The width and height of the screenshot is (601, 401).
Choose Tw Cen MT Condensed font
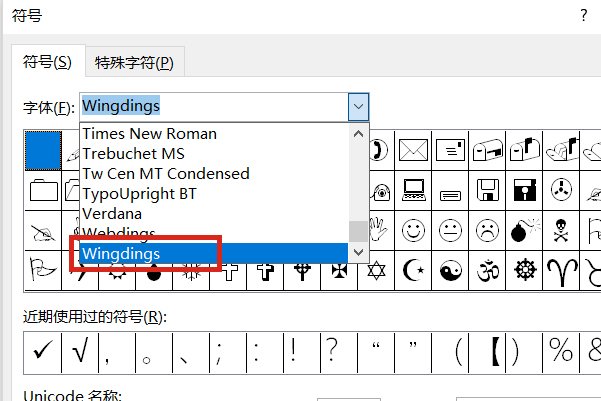click(214, 174)
